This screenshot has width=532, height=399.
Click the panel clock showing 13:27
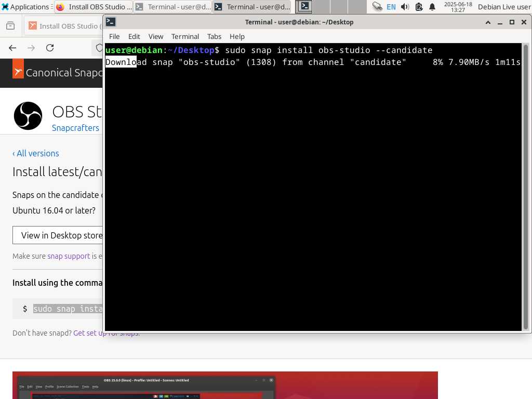pyautogui.click(x=458, y=7)
